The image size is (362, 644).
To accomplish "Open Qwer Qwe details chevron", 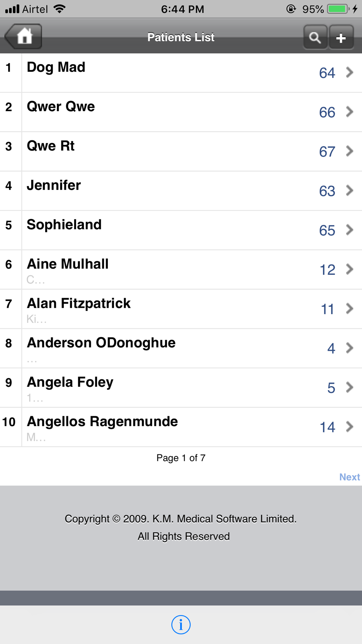I will pyautogui.click(x=349, y=112).
